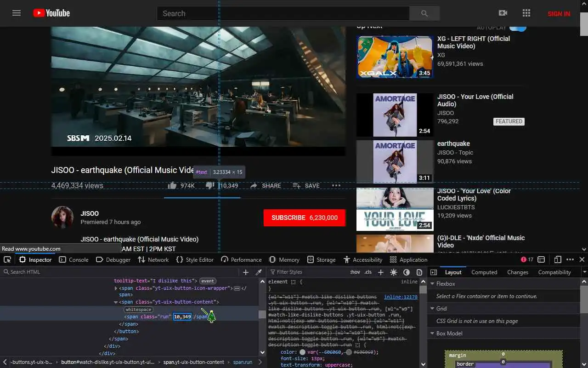Pick the eyedropper color grabber

(x=259, y=272)
